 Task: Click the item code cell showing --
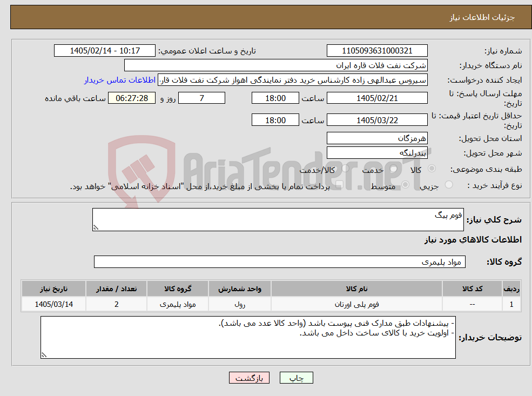tap(472, 304)
